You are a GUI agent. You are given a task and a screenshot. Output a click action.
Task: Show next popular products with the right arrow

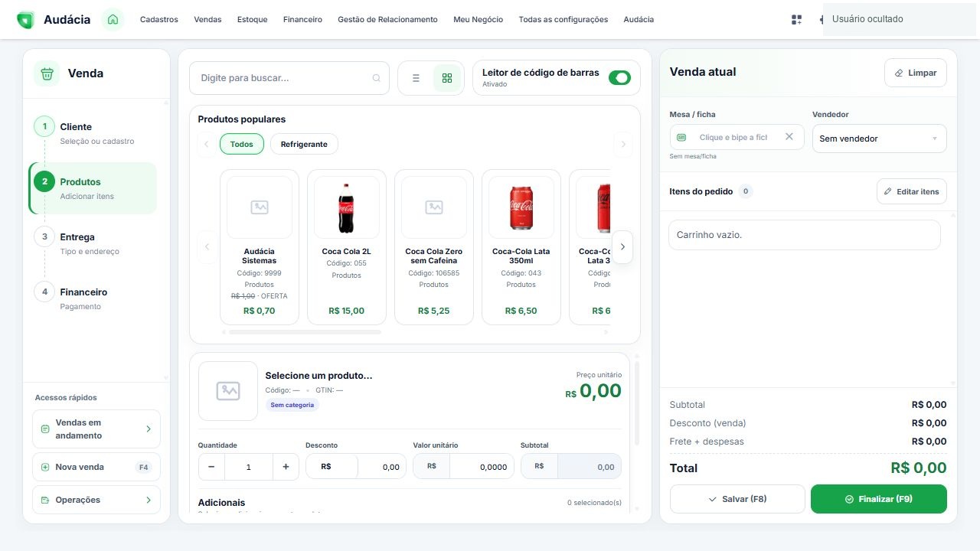click(622, 247)
